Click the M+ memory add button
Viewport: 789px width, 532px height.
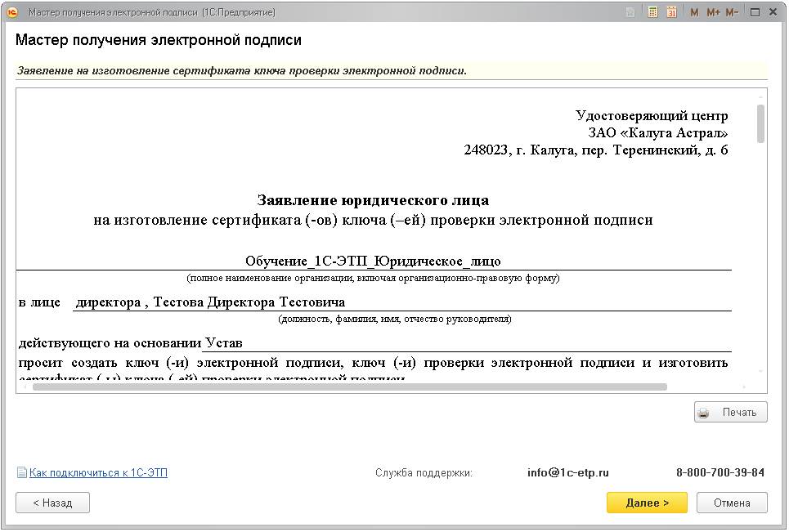[713, 12]
